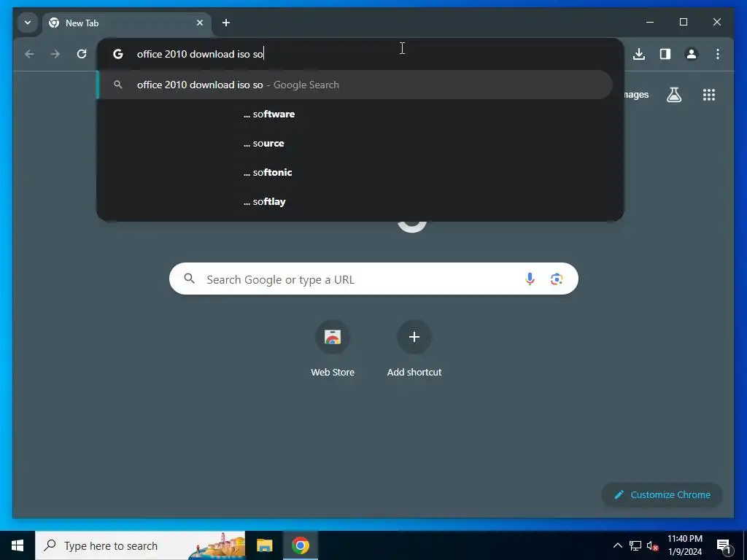
Task: Show hidden system tray icons
Action: point(617,545)
